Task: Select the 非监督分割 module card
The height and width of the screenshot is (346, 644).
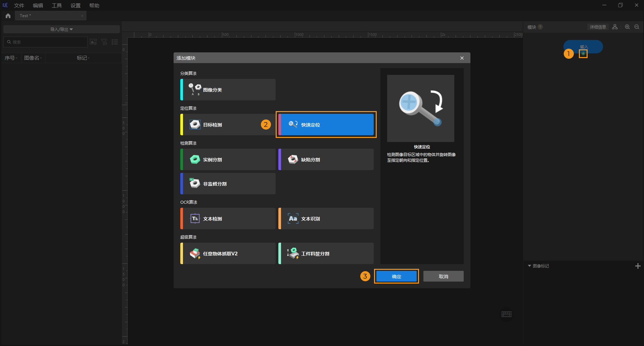Action: coord(228,184)
